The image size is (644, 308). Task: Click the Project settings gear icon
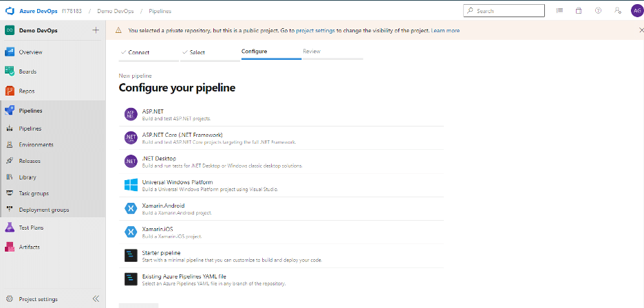tap(10, 299)
